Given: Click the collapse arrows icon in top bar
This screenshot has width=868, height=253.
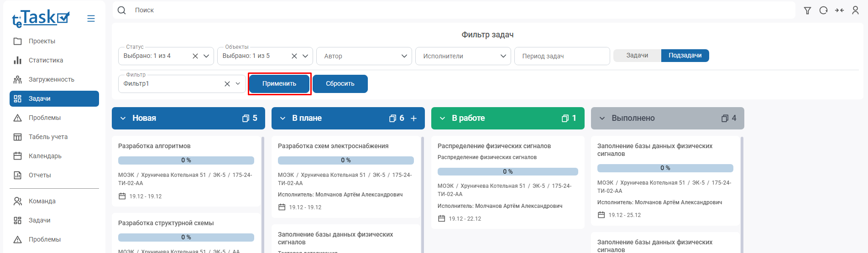Looking at the screenshot, I should click(x=839, y=10).
